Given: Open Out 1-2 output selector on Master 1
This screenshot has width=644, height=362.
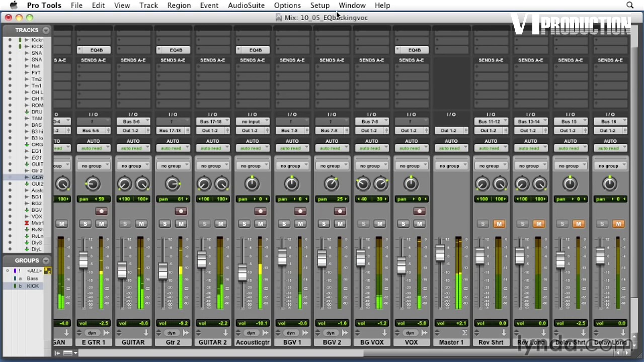Looking at the screenshot, I should click(451, 131).
